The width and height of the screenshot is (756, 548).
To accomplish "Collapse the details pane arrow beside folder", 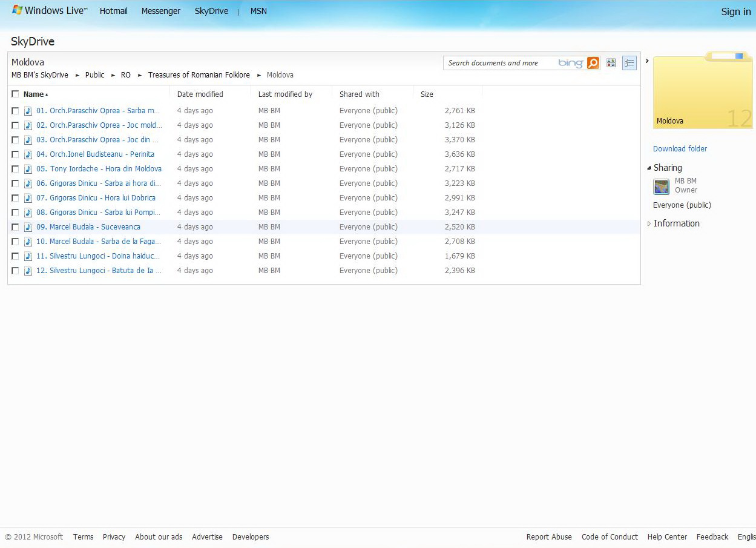I will coord(647,61).
